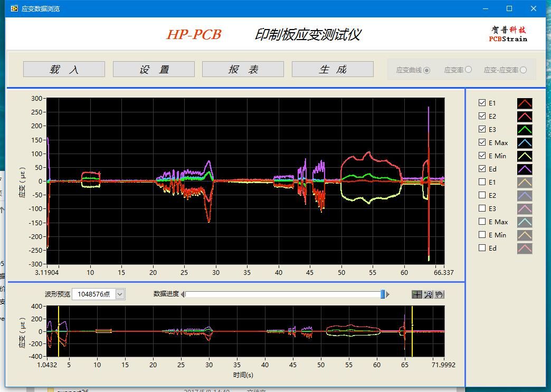Select the magnifier zoom tool in graph palette
The width and height of the screenshot is (551, 392).
click(x=428, y=294)
